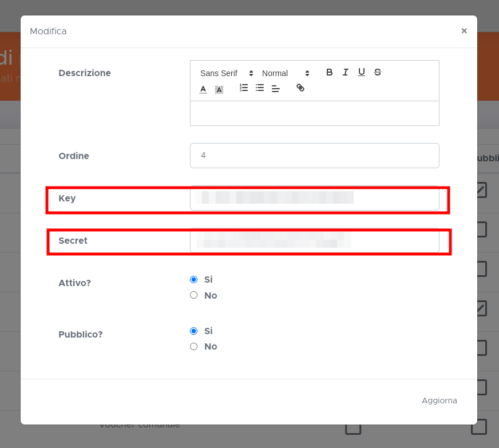Viewport: 499px width, 448px height.
Task: Open the background highlight color picker
Action: pyautogui.click(x=219, y=89)
